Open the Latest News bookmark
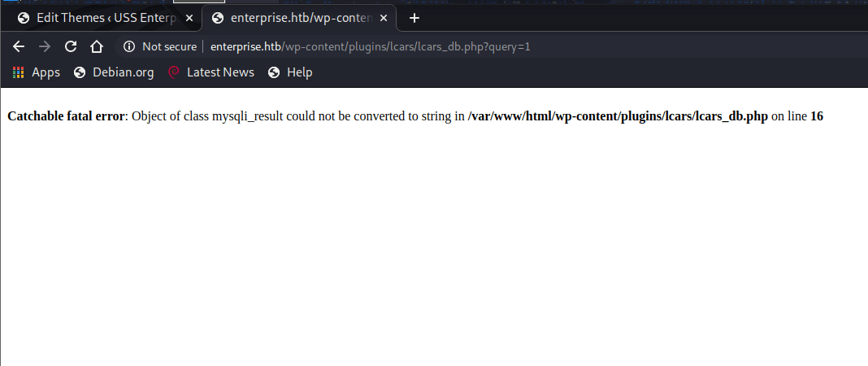The width and height of the screenshot is (868, 366). 211,72
